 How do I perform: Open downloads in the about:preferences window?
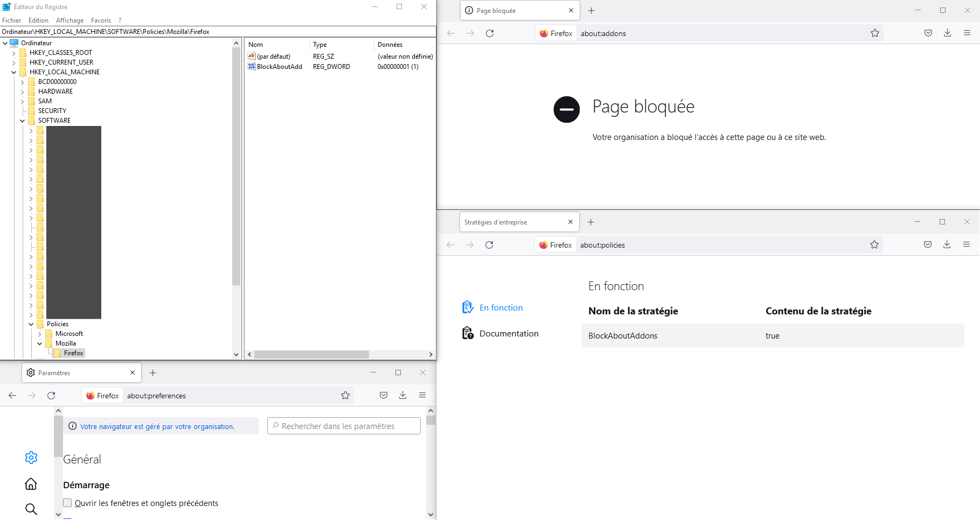point(402,396)
